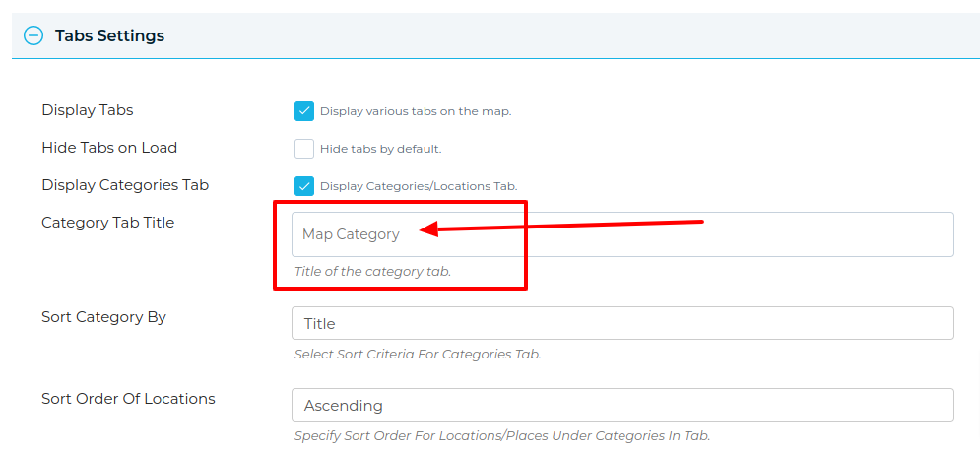Viewport: 980px width, 456px height.
Task: Click the Sort Order Of Locations label
Action: pyautogui.click(x=128, y=399)
